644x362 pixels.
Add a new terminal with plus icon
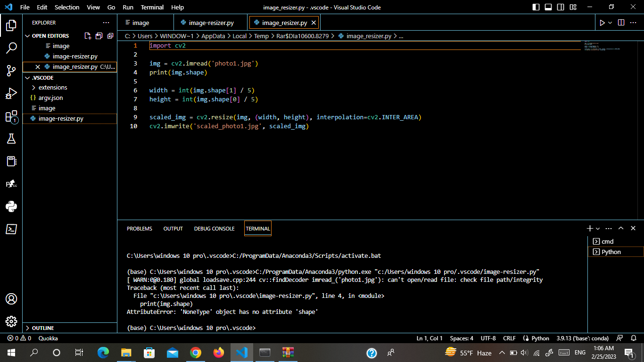[x=589, y=228]
